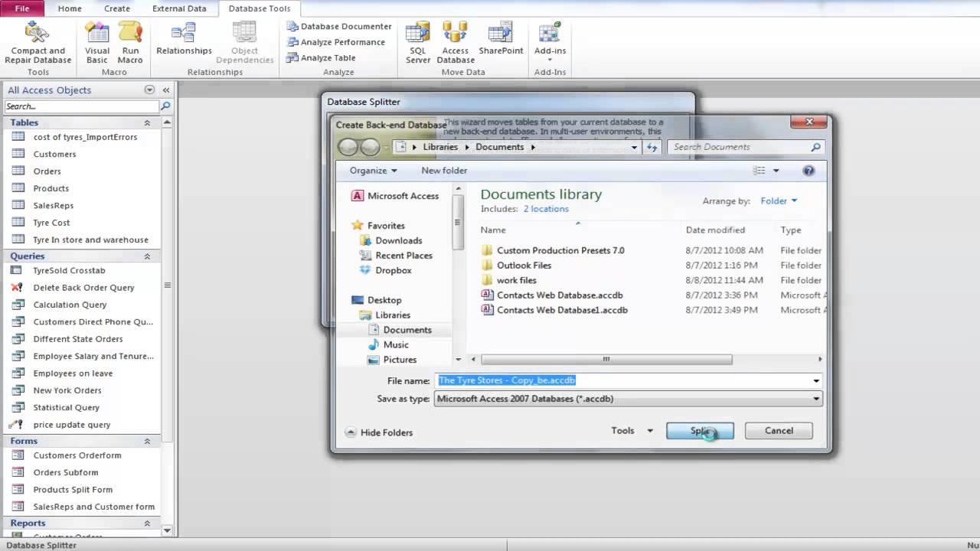Click Object Dependencies icon

click(x=244, y=43)
